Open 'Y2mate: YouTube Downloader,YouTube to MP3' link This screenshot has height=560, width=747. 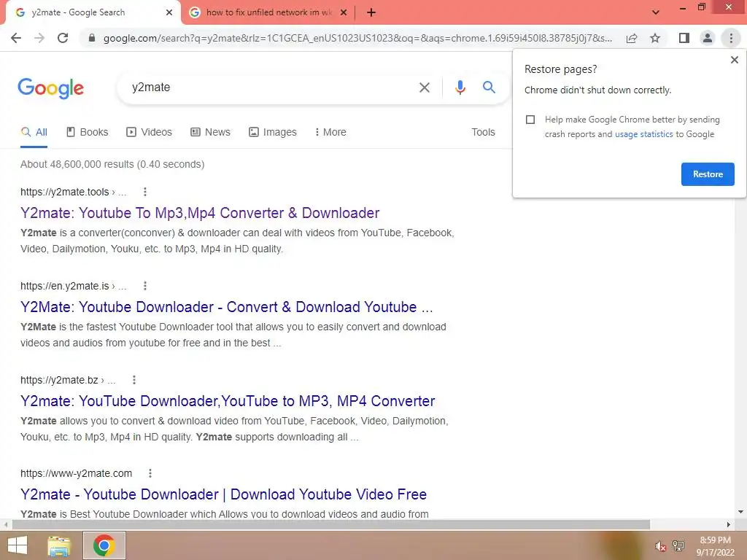coord(228,401)
